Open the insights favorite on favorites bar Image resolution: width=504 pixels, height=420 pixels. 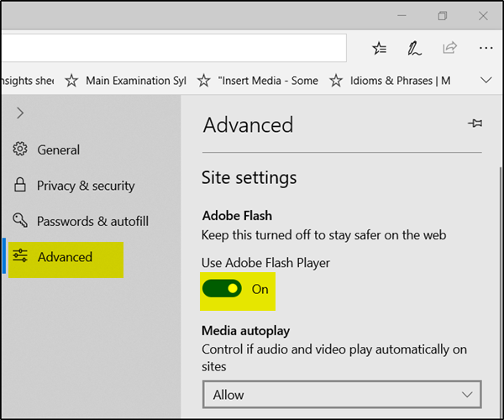click(27, 81)
